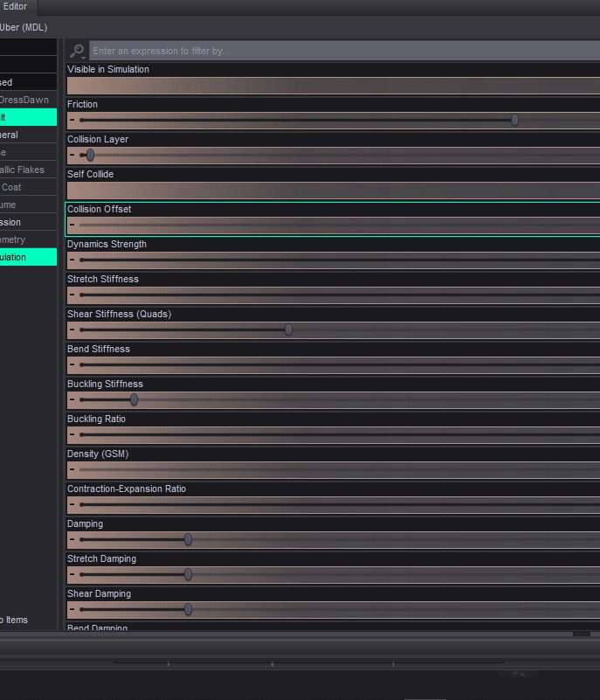Click minus button on Friction slider
The height and width of the screenshot is (700, 600).
click(72, 120)
